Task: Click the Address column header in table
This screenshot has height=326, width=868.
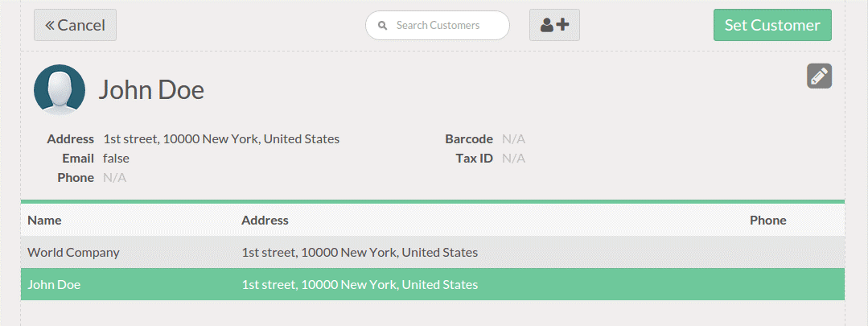Action: point(265,221)
